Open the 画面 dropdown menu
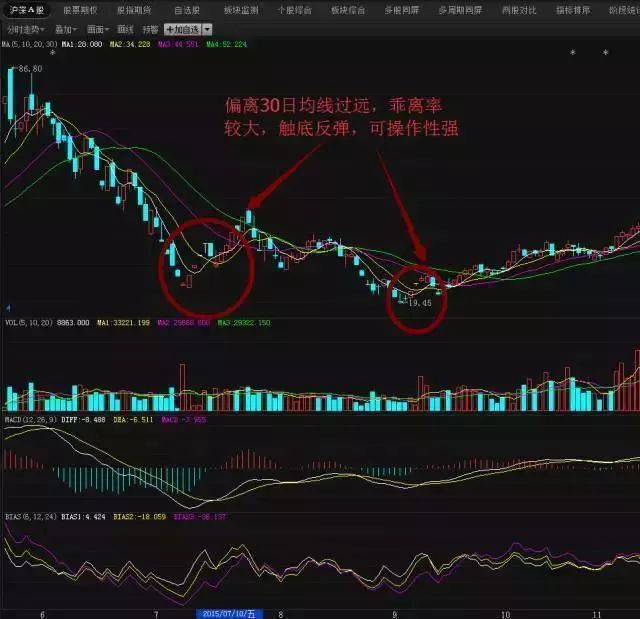This screenshot has height=619, width=640. [98, 29]
